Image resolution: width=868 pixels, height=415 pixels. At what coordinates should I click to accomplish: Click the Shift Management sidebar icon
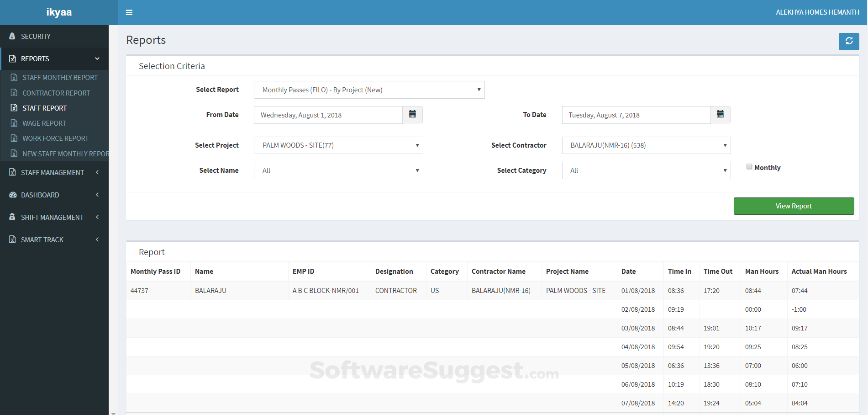12,217
